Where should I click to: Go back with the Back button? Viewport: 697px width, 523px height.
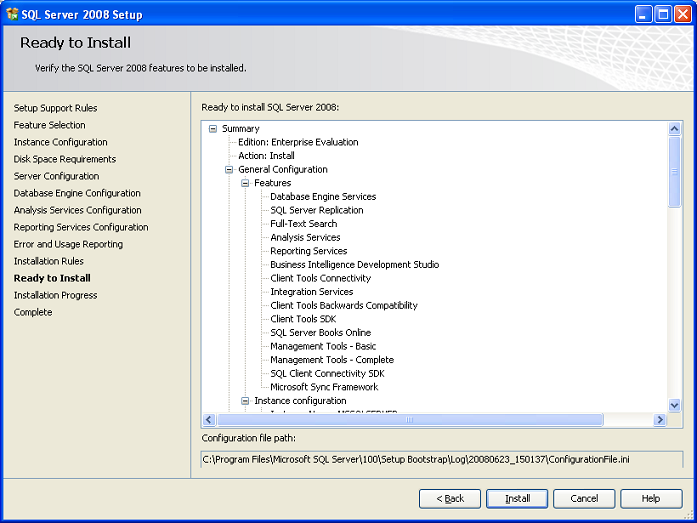tap(450, 499)
